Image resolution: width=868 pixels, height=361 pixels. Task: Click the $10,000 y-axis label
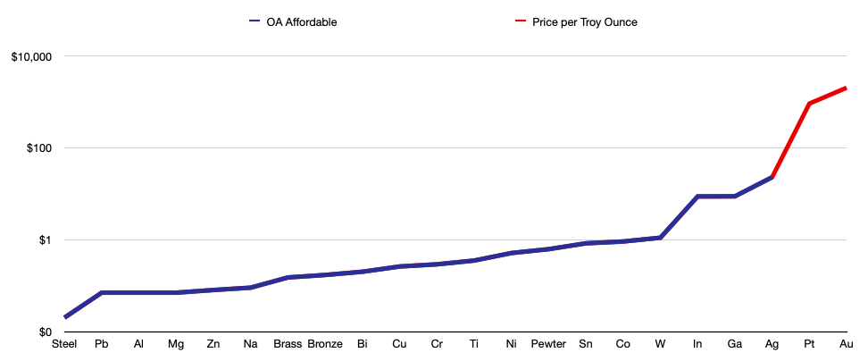pyautogui.click(x=32, y=56)
